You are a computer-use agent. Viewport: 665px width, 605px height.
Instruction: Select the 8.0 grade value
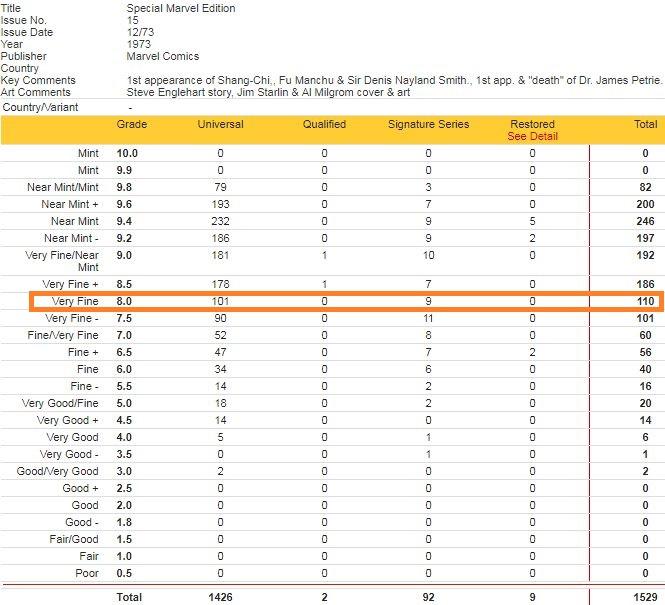tap(124, 301)
